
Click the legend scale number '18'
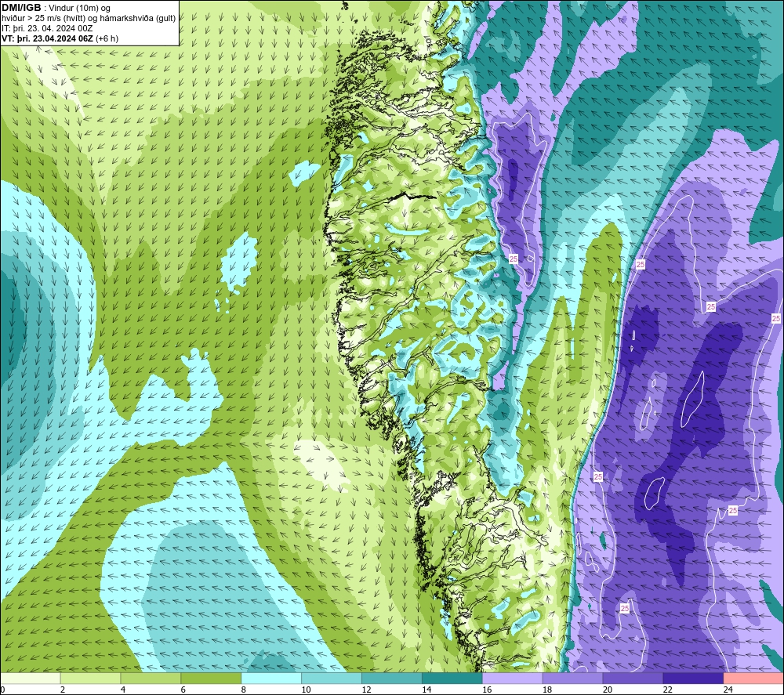click(x=547, y=690)
